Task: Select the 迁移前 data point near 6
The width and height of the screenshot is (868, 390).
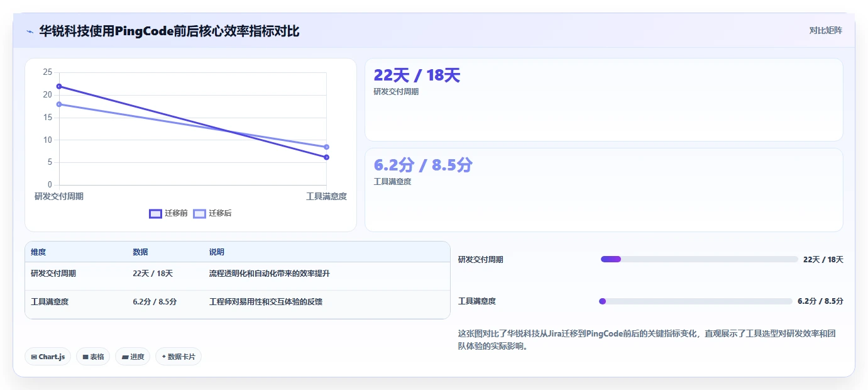Action: pos(326,157)
